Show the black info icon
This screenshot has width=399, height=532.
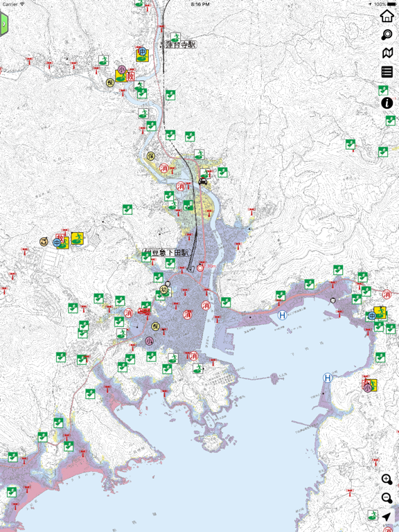[x=387, y=103]
